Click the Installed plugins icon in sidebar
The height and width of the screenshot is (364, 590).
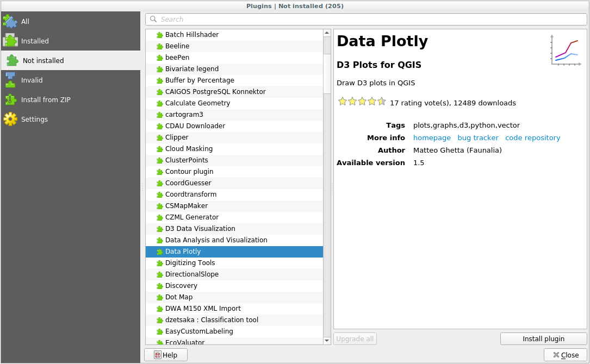(x=10, y=41)
